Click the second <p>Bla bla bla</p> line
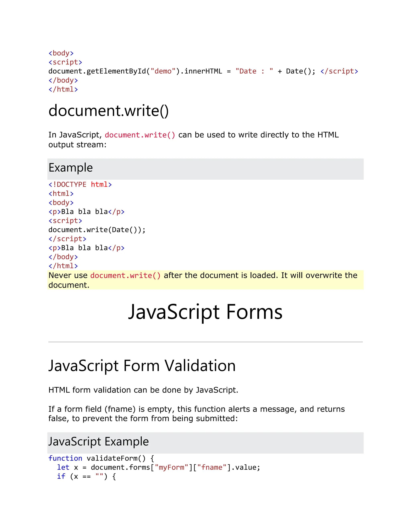 click(86, 248)
